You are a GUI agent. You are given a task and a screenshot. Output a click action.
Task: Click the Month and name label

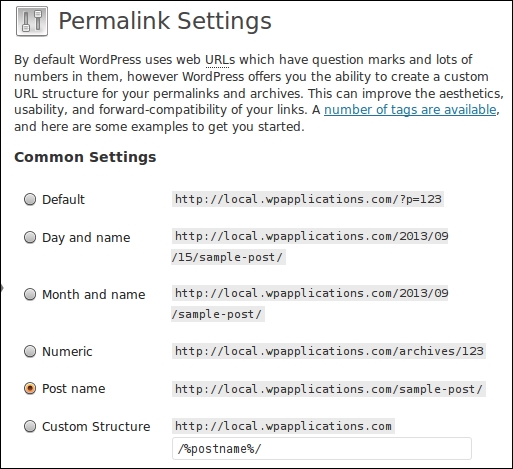[94, 295]
